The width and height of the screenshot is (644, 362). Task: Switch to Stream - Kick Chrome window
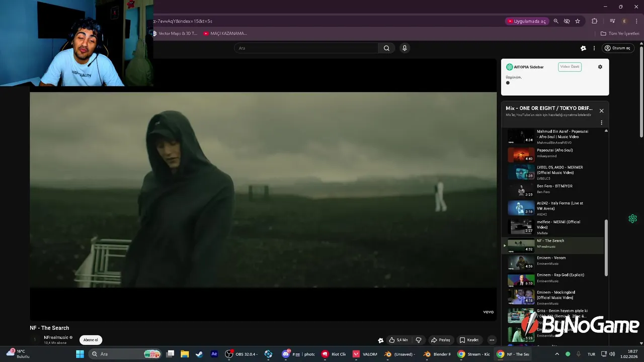click(x=474, y=354)
